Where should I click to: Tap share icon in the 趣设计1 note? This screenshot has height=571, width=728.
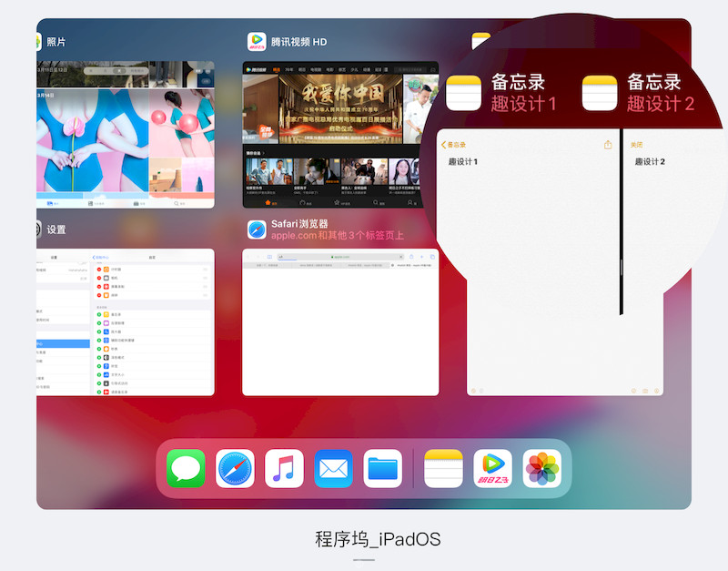608,145
